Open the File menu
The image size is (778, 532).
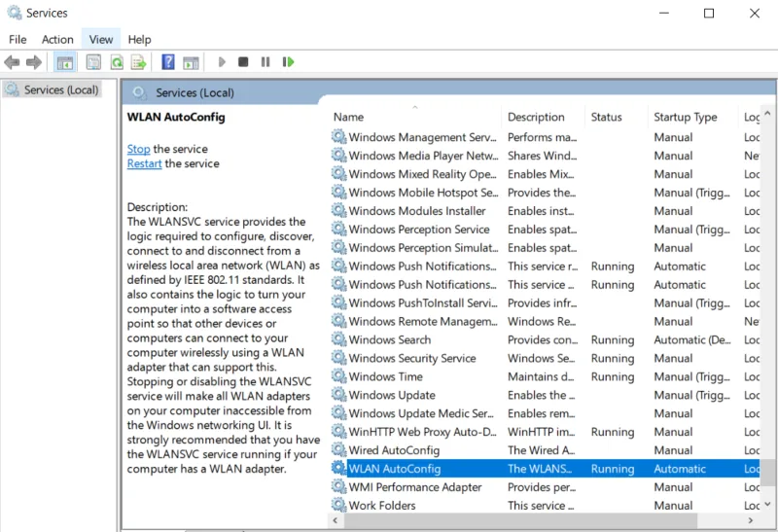pos(18,39)
